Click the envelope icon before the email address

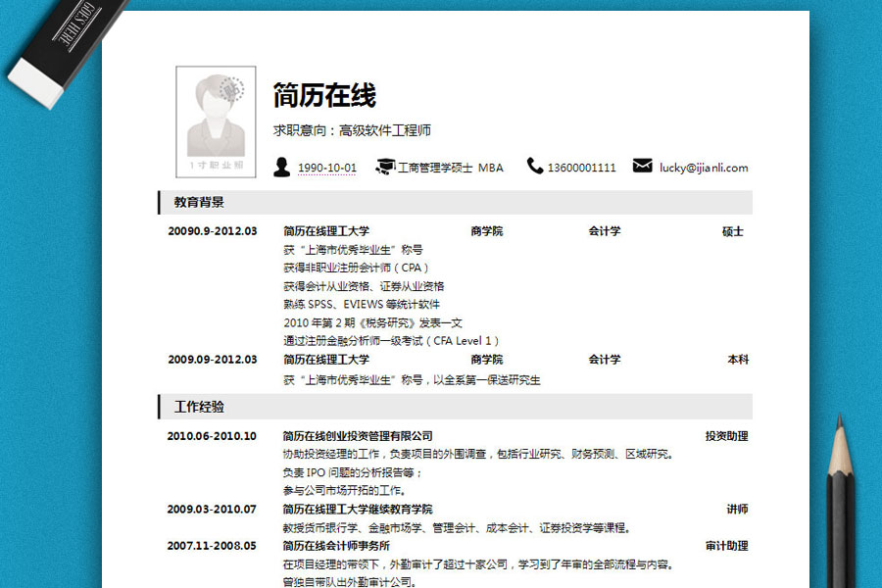click(642, 167)
